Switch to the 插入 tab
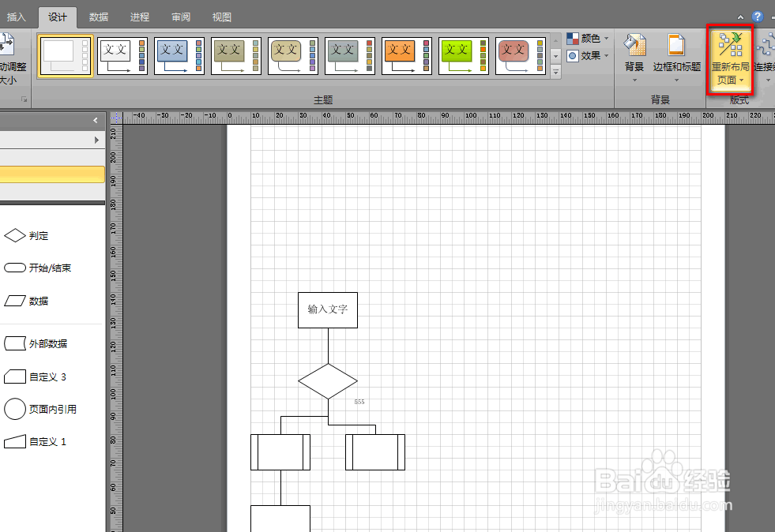 16,17
